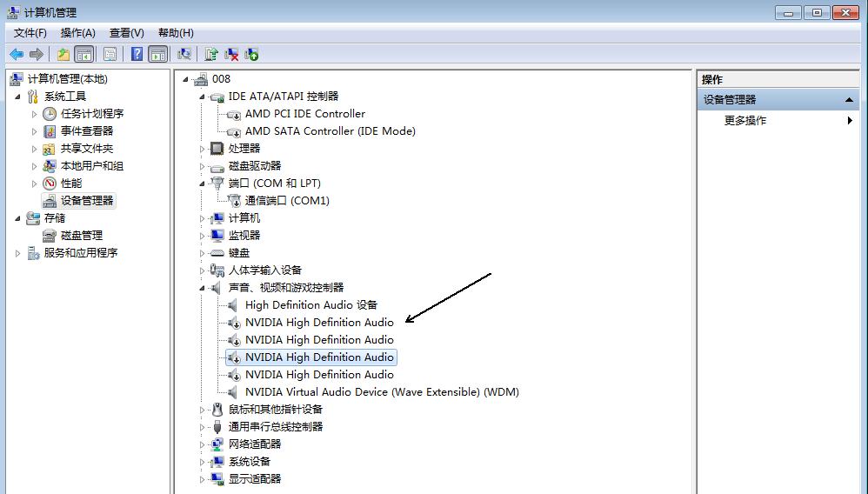Expand the 性能 node
868x494 pixels.
(x=34, y=184)
